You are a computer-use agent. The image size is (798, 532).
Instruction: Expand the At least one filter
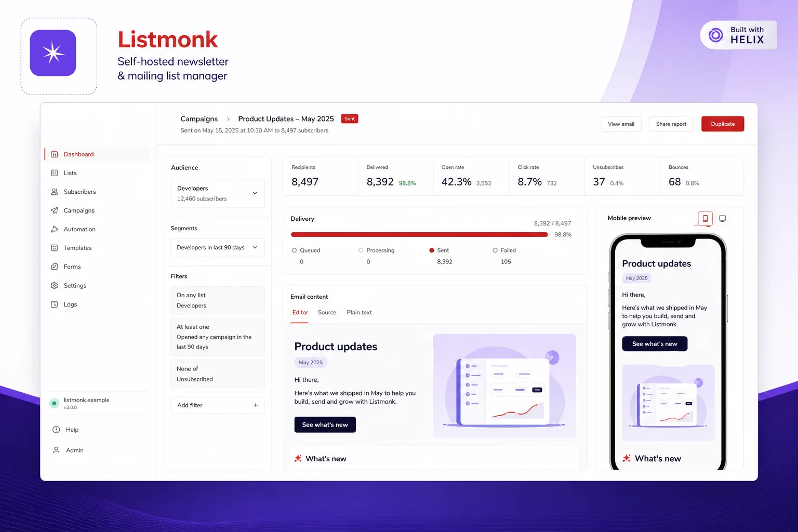click(218, 337)
